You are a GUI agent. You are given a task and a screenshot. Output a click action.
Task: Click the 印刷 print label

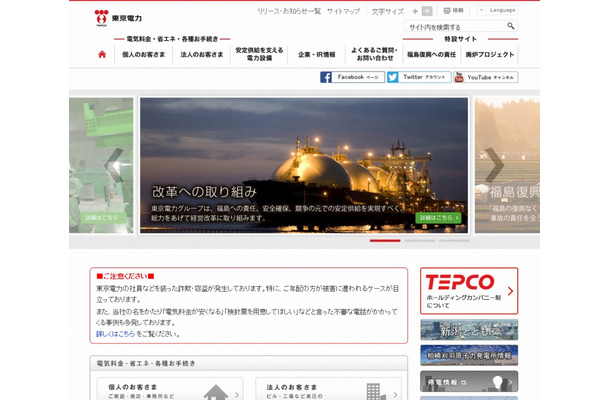point(458,11)
